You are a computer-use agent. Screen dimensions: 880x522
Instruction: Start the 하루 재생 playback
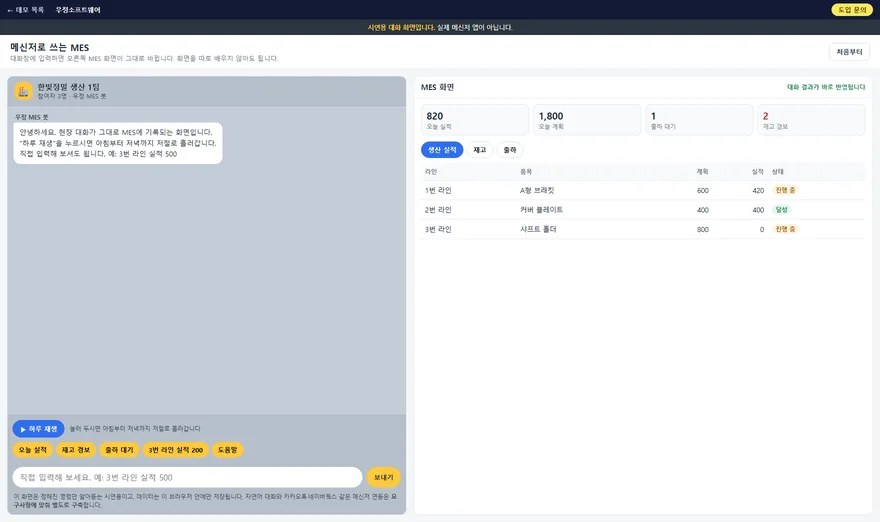coord(39,429)
